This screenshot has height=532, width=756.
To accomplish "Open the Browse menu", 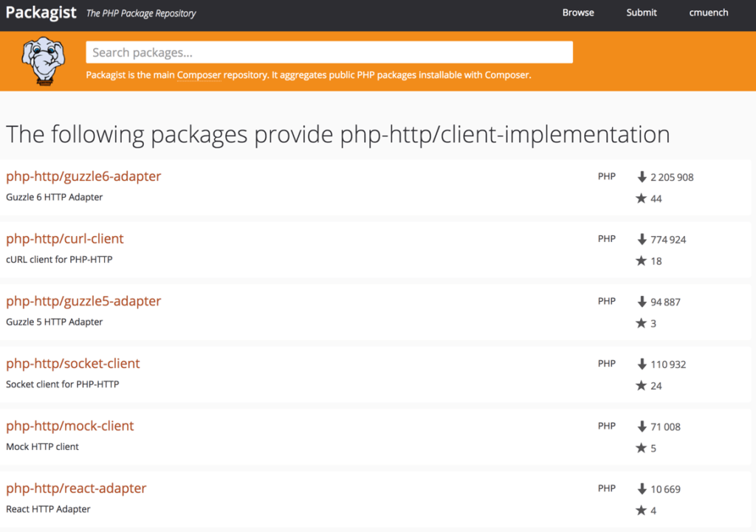I will click(578, 12).
